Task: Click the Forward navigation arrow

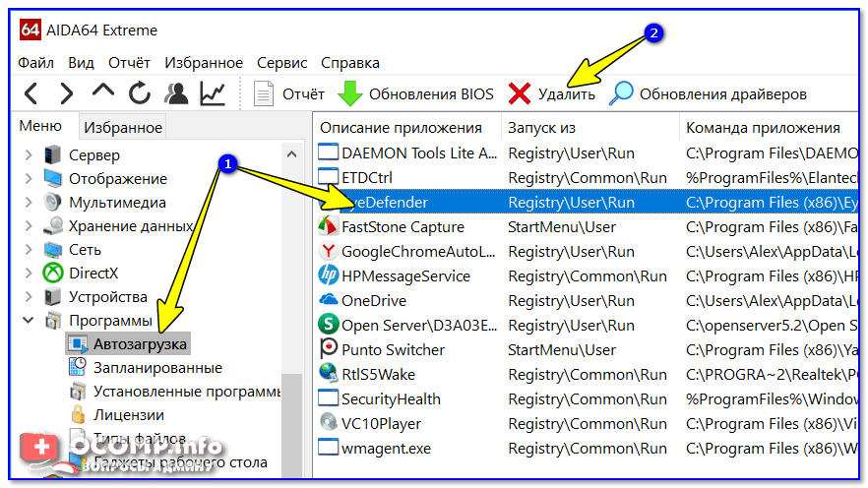Action: click(x=67, y=93)
